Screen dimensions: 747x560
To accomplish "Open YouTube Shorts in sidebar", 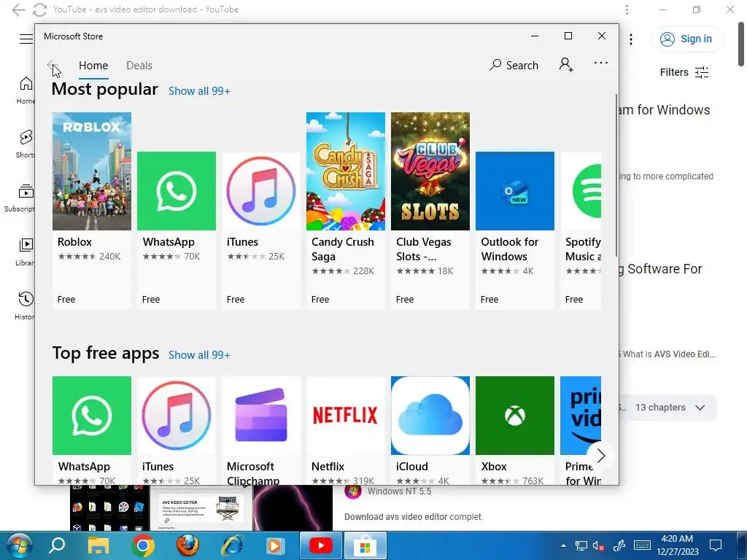I will pyautogui.click(x=26, y=144).
